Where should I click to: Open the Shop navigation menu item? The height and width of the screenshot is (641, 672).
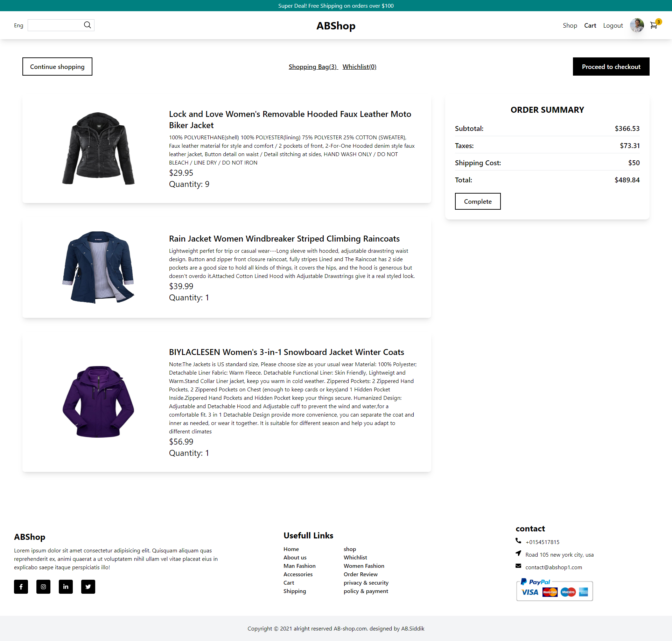[570, 25]
